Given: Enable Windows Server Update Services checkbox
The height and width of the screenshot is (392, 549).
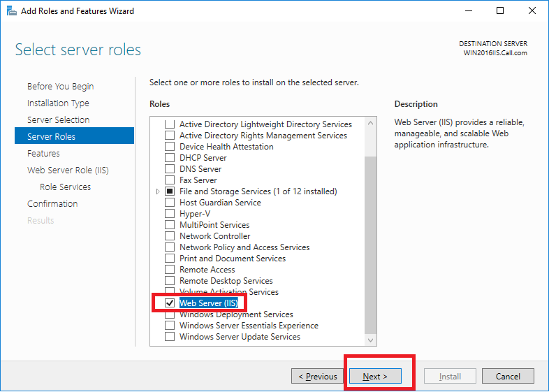Looking at the screenshot, I should pyautogui.click(x=170, y=337).
